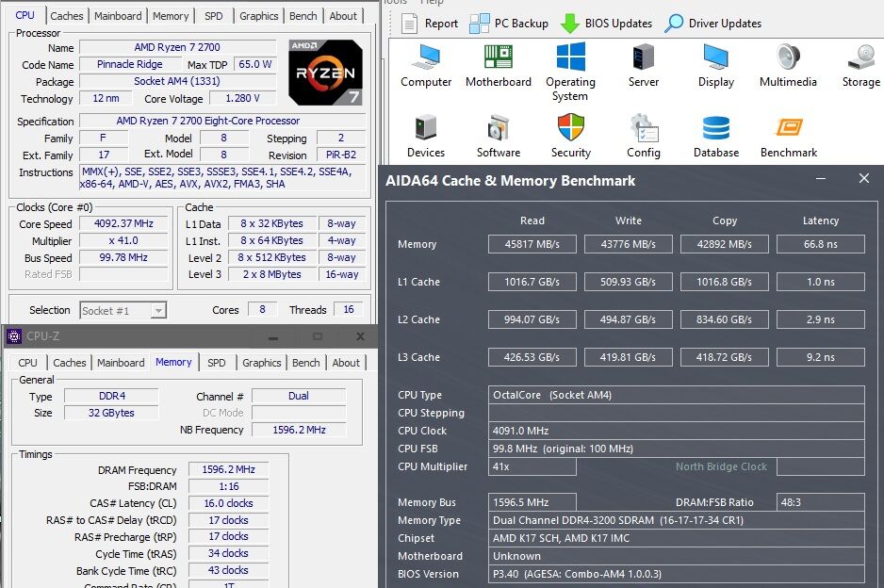Open the Server category icon

(644, 65)
